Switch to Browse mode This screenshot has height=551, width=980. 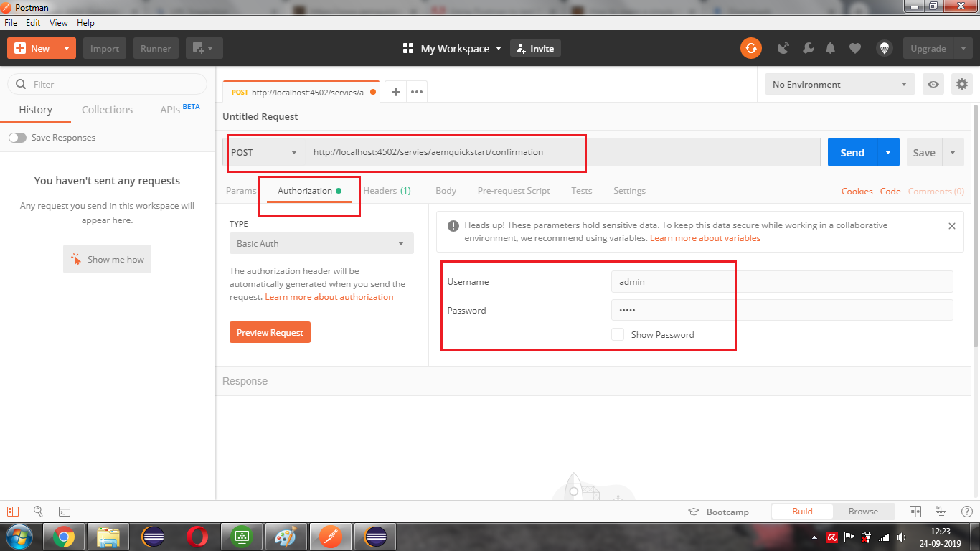(x=863, y=512)
